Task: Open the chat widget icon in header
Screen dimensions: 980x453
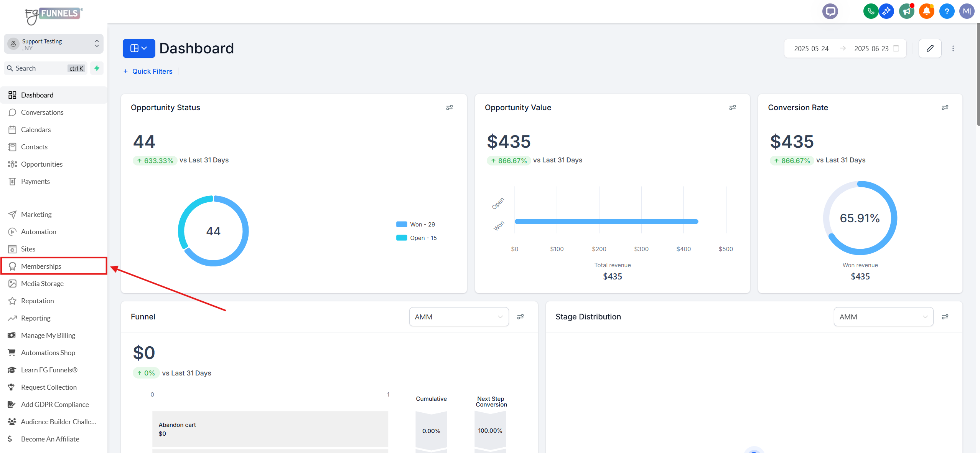Action: tap(830, 11)
